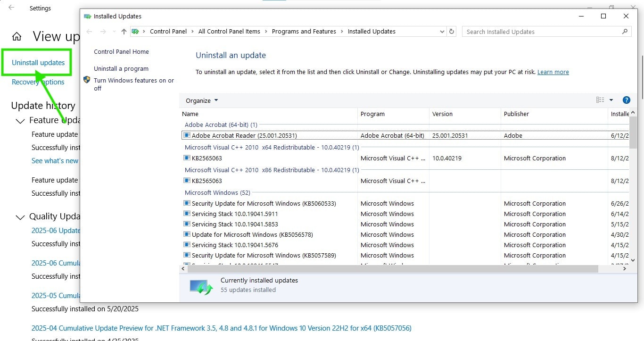Viewport: 644px width, 341px height.
Task: Go up one level with up arrow
Action: pos(124,32)
